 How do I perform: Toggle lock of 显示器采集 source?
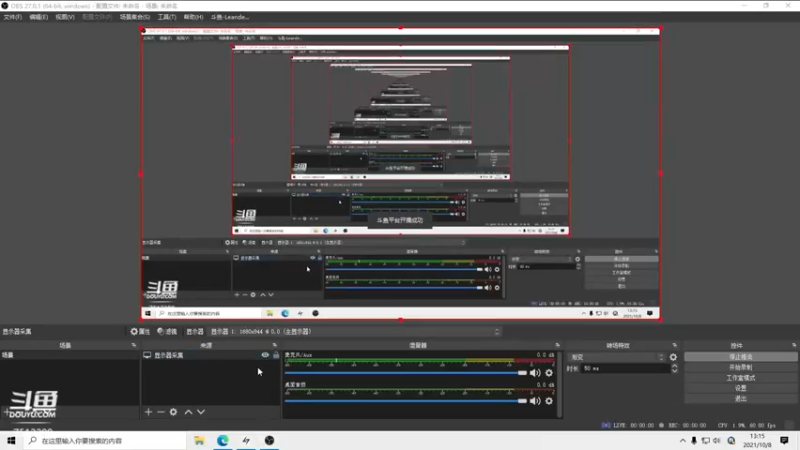click(x=276, y=355)
